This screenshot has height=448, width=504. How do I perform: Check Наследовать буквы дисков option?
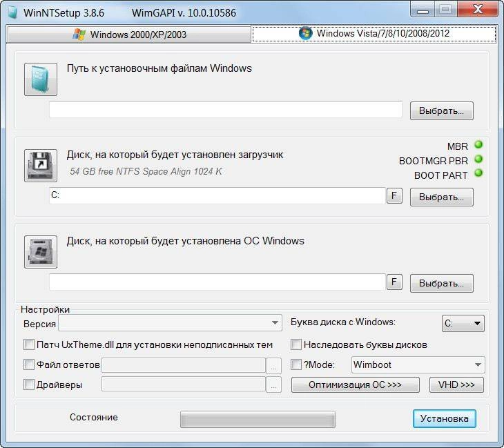(x=296, y=344)
